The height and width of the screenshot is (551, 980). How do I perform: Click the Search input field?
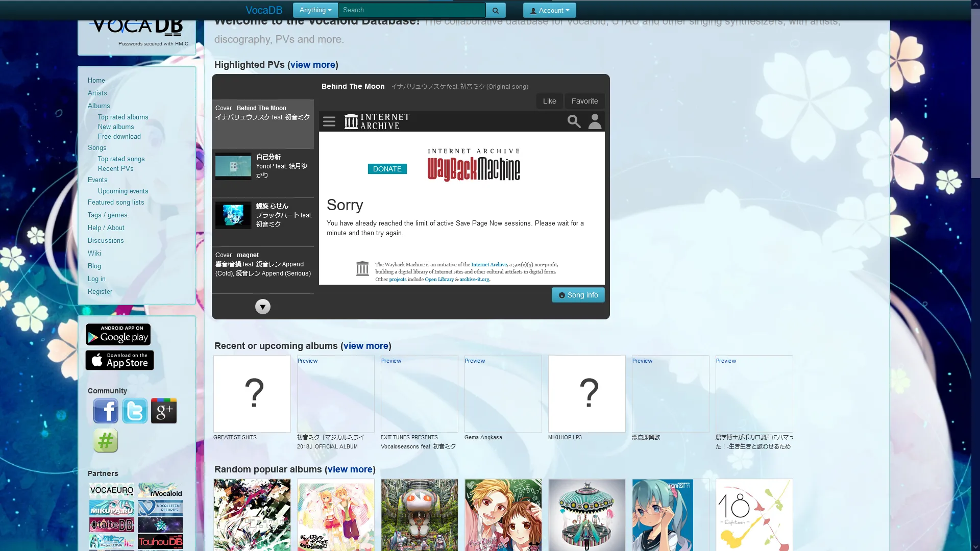coord(411,10)
